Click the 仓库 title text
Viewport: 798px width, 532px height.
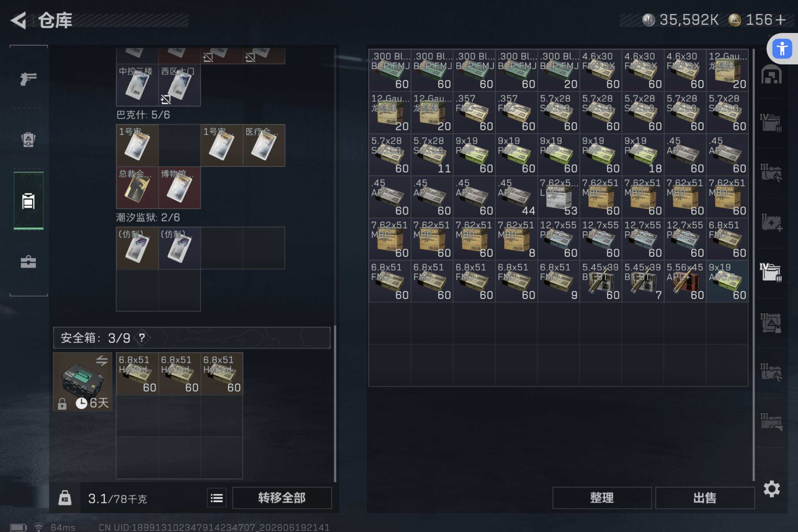coord(55,20)
